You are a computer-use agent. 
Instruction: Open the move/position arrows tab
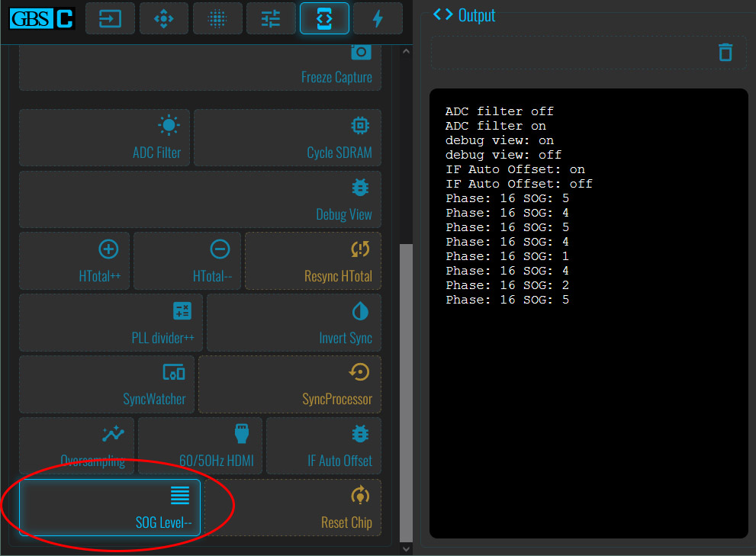click(163, 19)
